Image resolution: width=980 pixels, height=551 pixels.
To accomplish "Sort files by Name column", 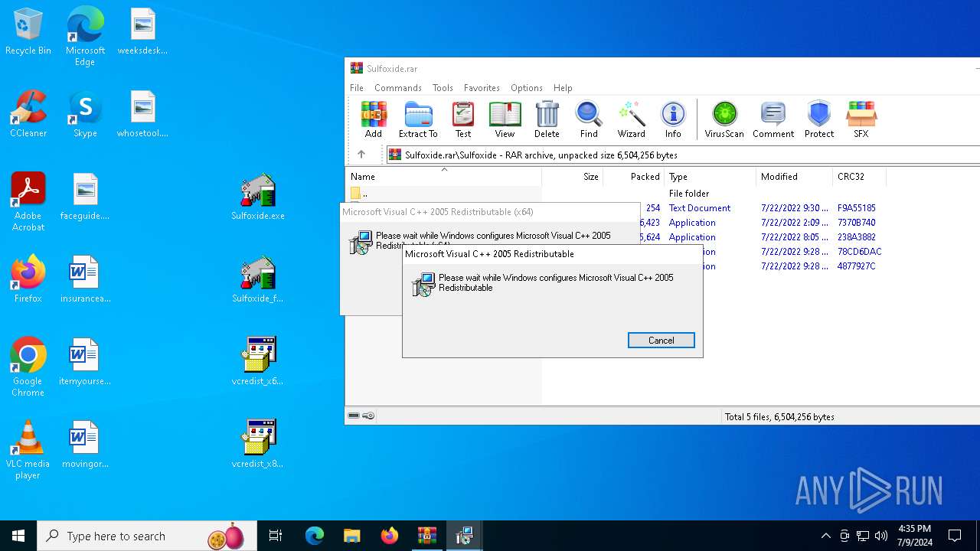I will click(444, 177).
